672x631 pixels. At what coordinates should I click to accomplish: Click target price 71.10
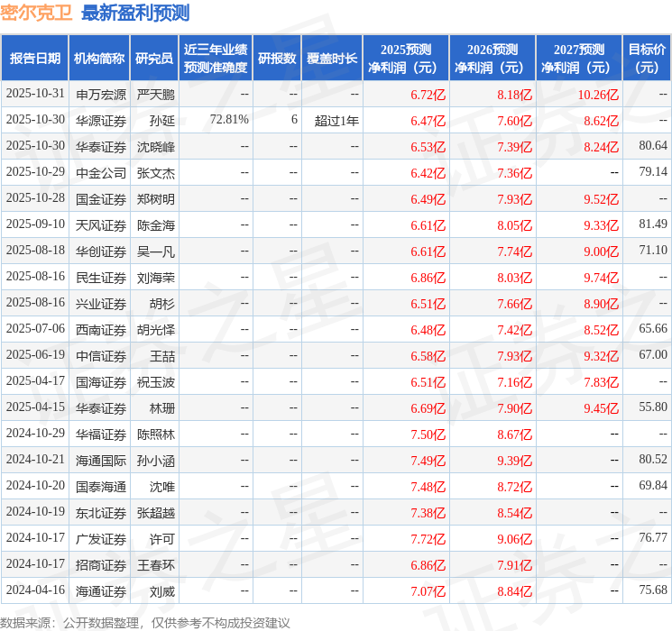pyautogui.click(x=653, y=251)
